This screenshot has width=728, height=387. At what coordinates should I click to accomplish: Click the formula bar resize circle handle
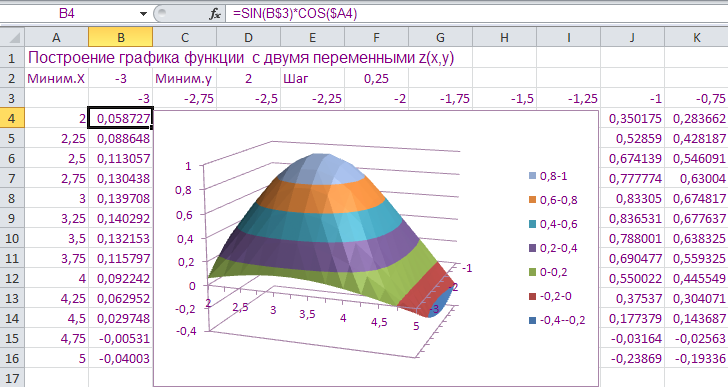click(161, 14)
